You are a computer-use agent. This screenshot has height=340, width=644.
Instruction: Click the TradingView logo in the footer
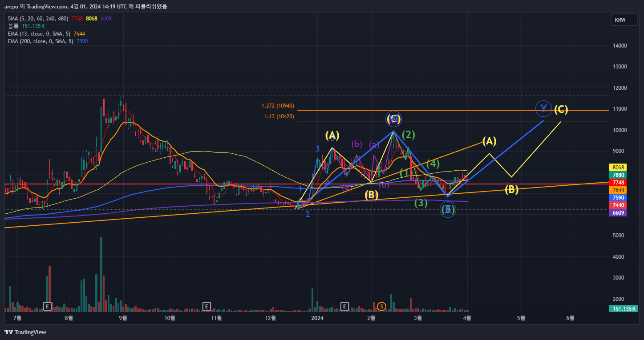25,332
